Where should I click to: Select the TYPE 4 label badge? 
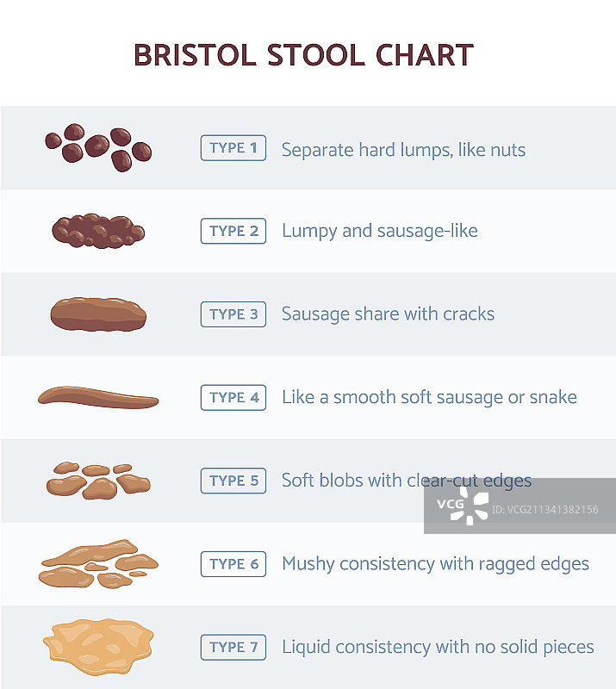(233, 397)
